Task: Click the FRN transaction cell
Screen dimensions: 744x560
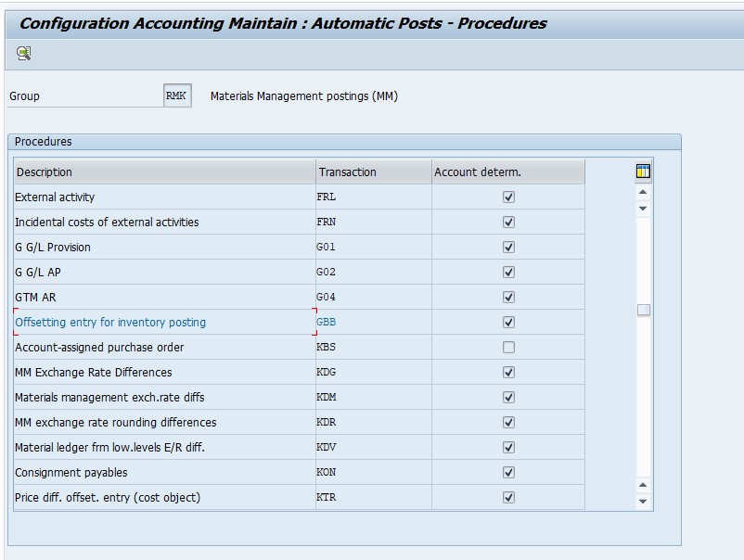Action: (374, 222)
